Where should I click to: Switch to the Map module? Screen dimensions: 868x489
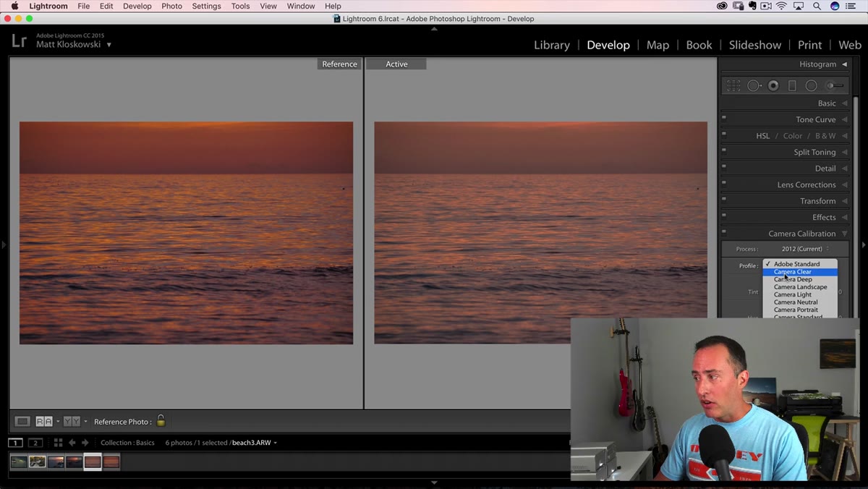[658, 45]
